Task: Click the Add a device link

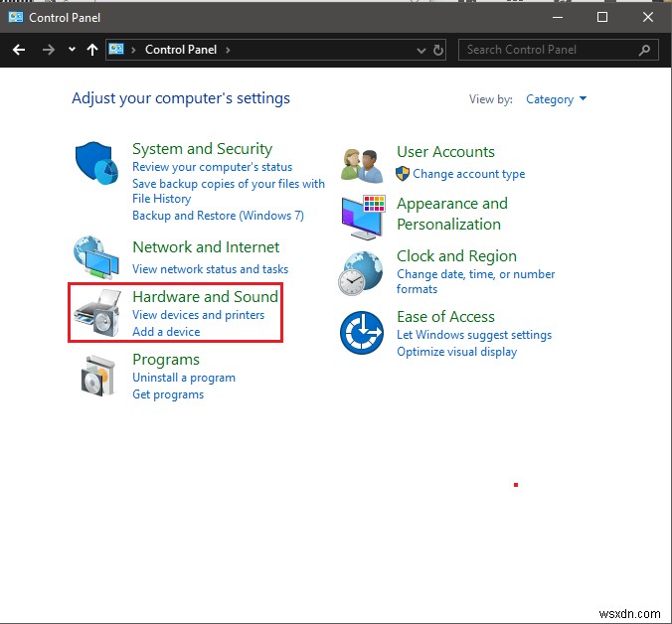Action: (166, 332)
